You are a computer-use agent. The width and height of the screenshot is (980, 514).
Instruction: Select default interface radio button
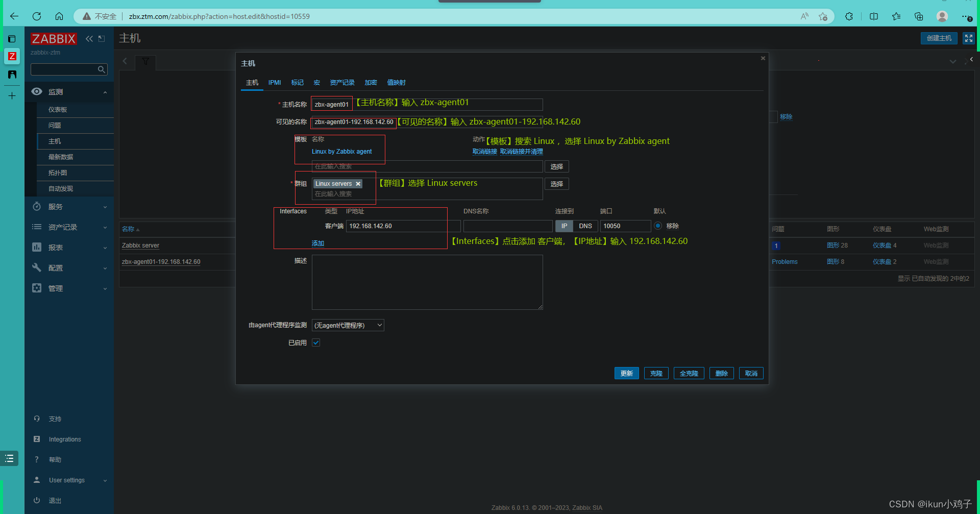coord(658,226)
